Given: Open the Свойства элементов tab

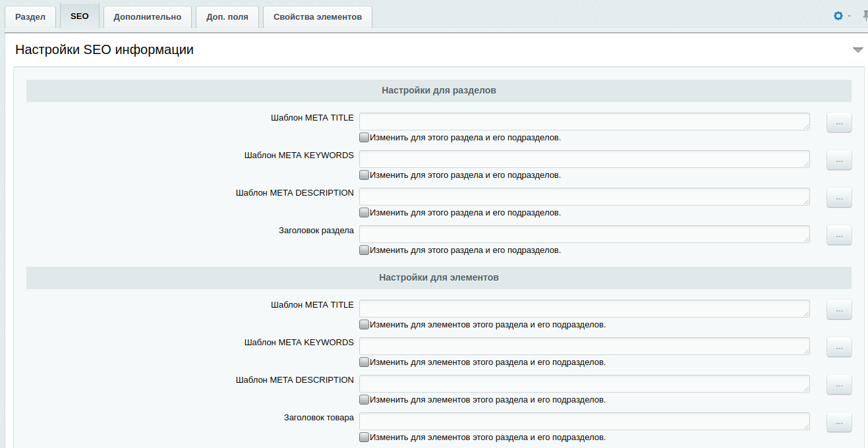Looking at the screenshot, I should point(317,17).
